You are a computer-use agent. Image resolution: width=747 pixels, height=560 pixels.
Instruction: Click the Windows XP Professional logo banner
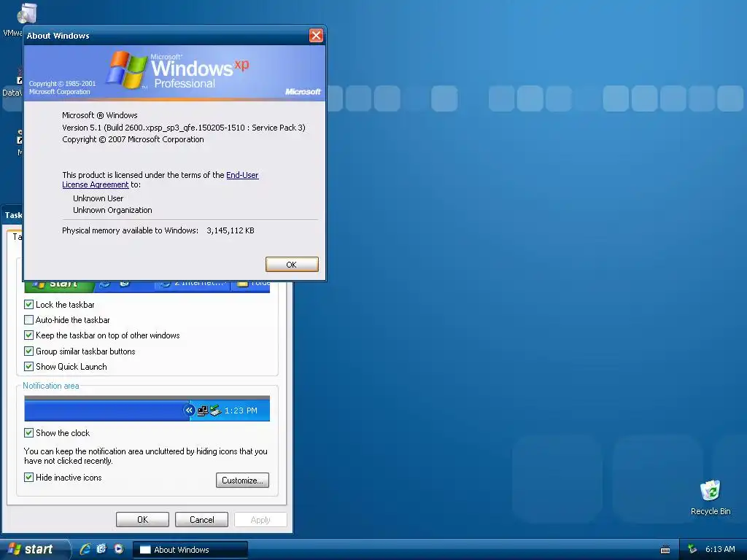click(x=174, y=73)
